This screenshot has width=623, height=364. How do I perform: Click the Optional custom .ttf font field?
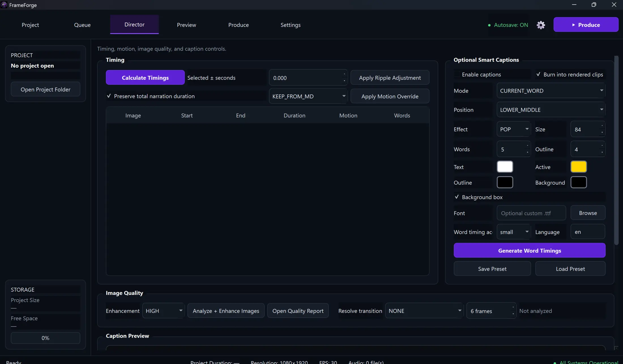(x=531, y=213)
